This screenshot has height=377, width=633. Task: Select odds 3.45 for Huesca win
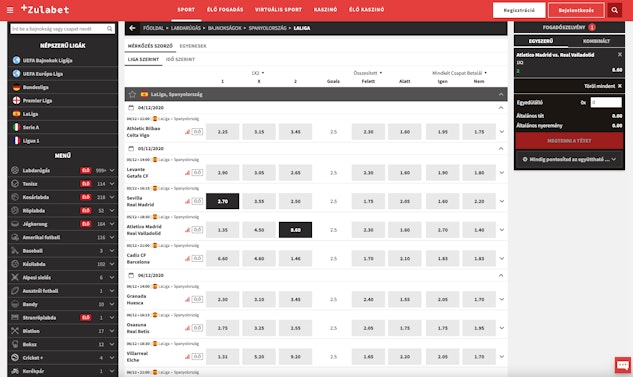[x=295, y=299]
